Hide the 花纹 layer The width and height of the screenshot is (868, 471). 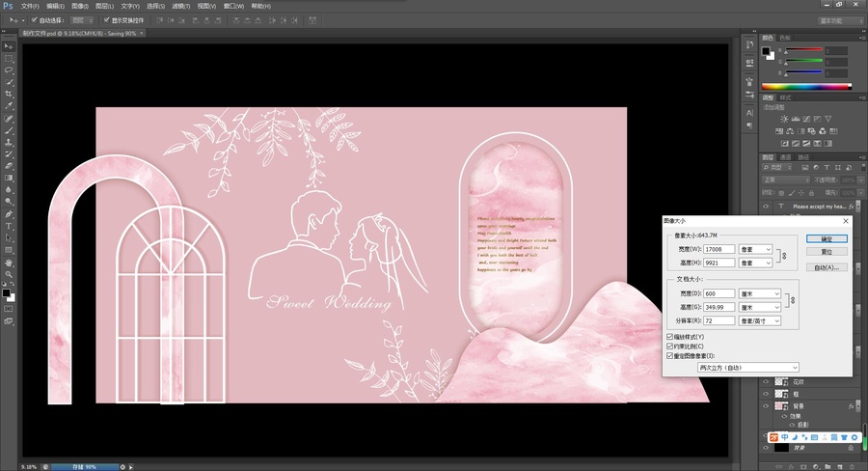pos(766,382)
